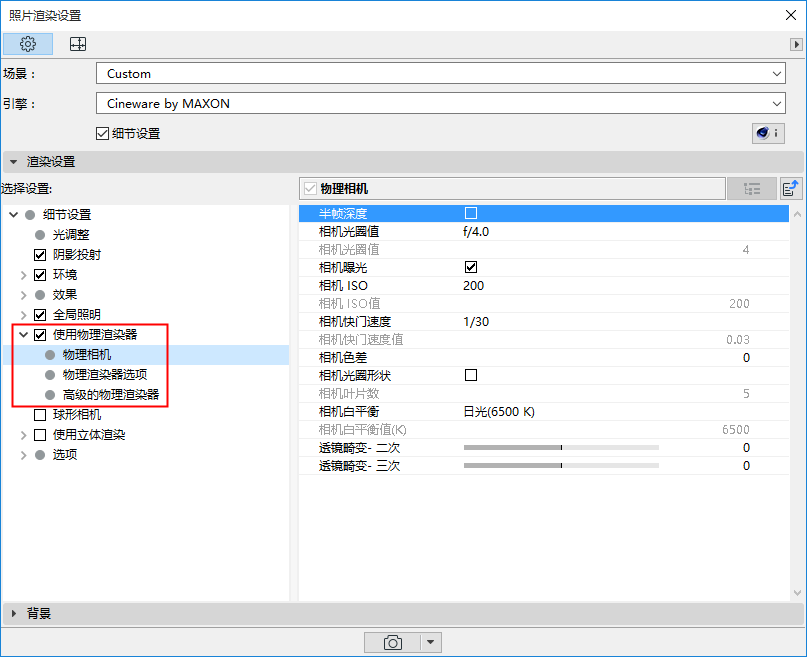Select the 相机光圈形状 row label
This screenshot has height=657, width=807.
point(355,376)
